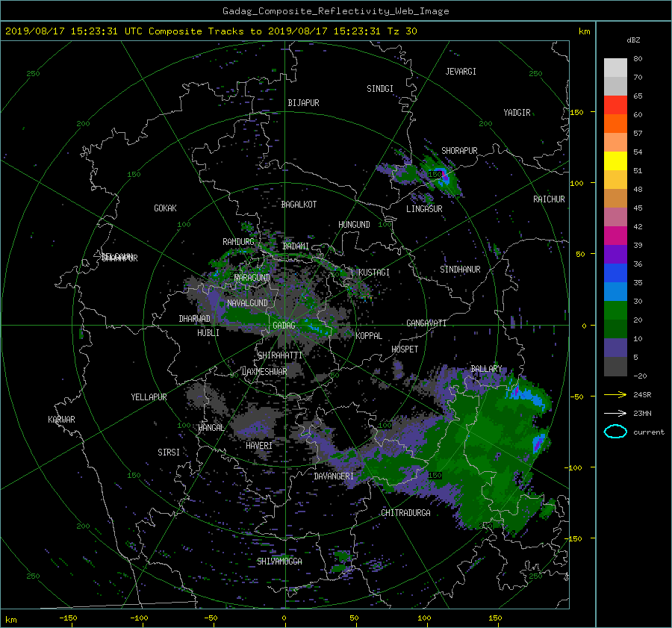Click the HAVERI city label
Screen dimensions: 672x628
point(259,446)
